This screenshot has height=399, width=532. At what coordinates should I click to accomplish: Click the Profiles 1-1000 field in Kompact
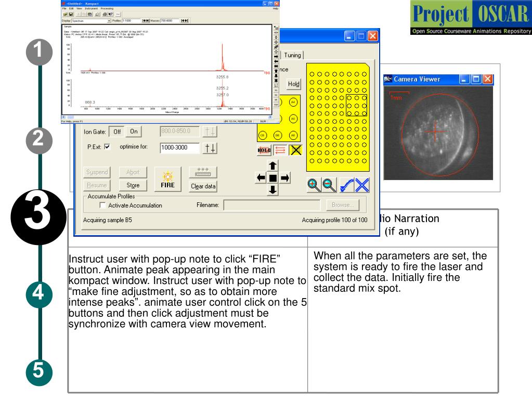click(131, 21)
